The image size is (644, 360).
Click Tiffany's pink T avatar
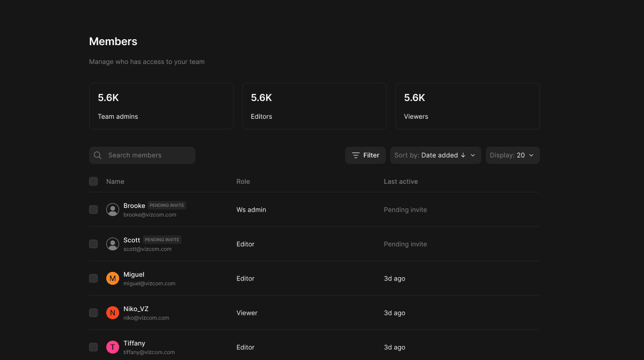tap(113, 347)
